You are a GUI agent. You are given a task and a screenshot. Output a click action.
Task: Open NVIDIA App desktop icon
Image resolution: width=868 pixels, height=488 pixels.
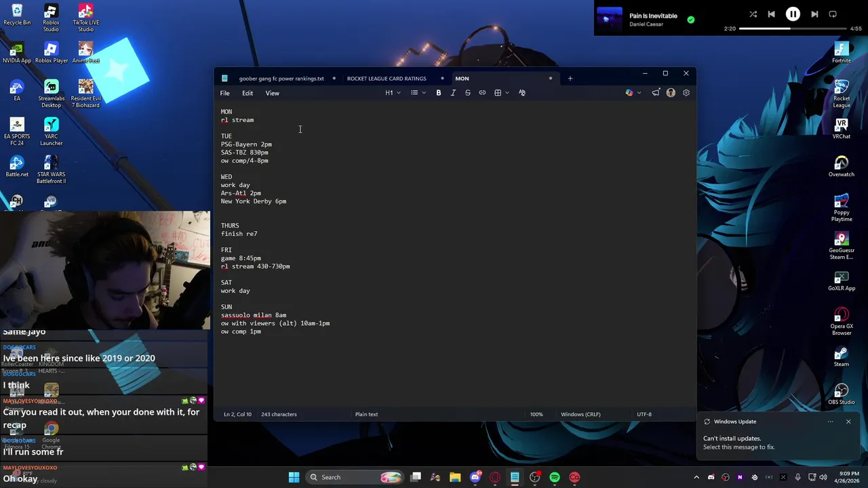coord(17,53)
